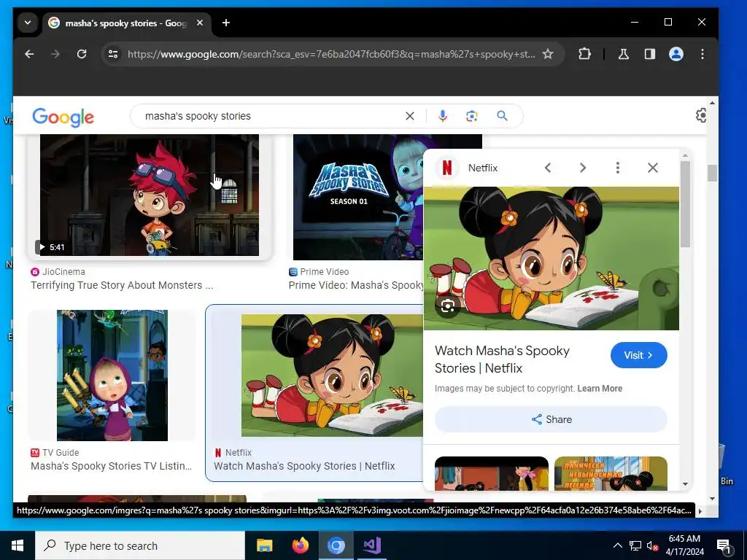
Task: Open the Learn More copyright link
Action: click(x=600, y=389)
